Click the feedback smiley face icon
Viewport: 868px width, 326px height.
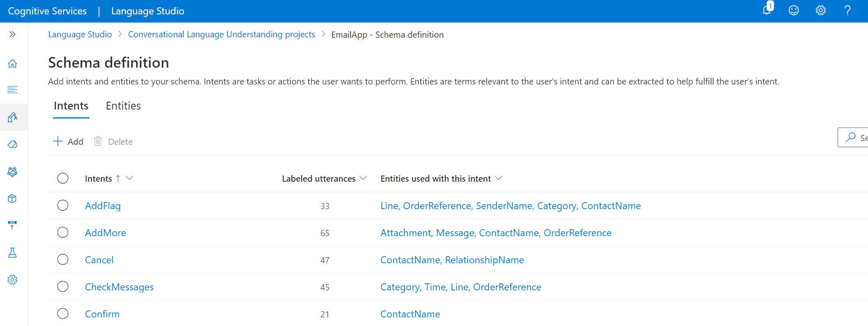click(x=794, y=11)
